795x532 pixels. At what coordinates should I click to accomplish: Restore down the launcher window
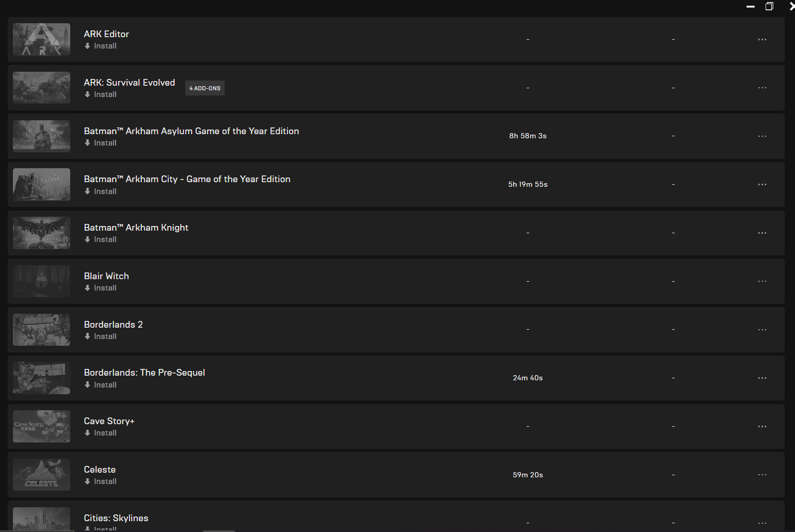pyautogui.click(x=769, y=6)
